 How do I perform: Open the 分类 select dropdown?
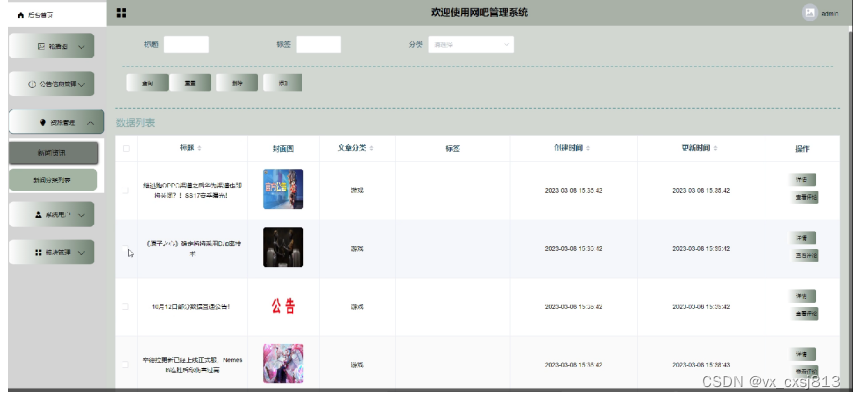471,45
